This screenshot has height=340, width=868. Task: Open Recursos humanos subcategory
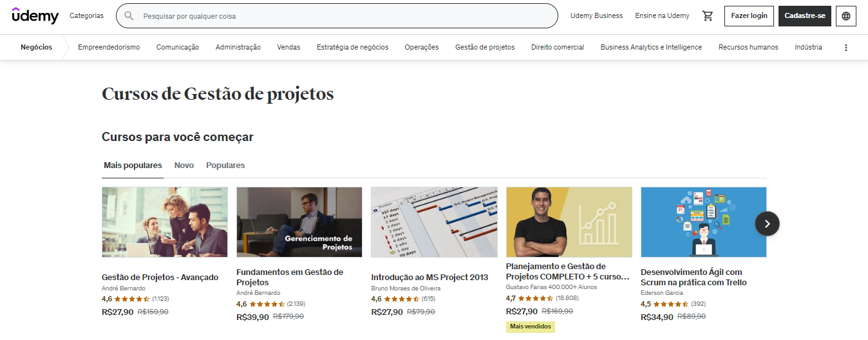click(x=748, y=47)
